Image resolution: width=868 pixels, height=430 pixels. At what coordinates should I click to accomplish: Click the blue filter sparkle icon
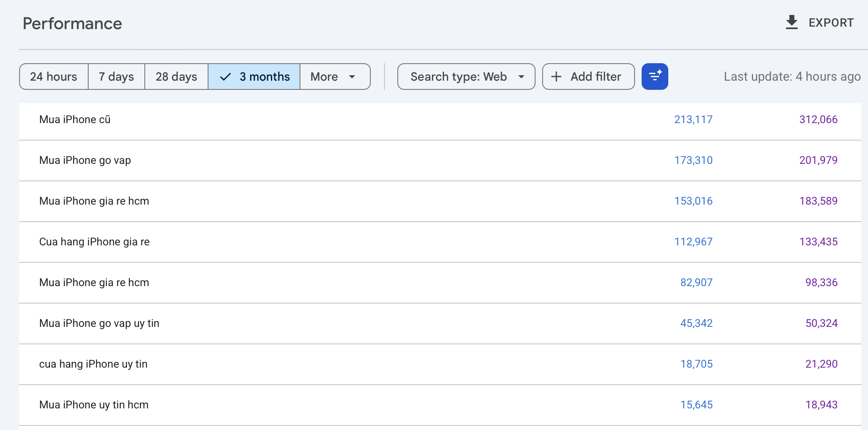pyautogui.click(x=655, y=77)
